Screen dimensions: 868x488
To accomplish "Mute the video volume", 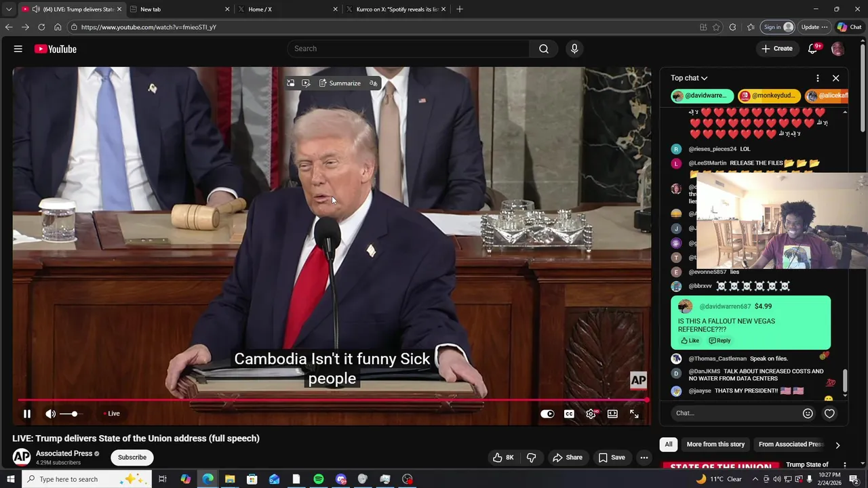I will tap(50, 413).
